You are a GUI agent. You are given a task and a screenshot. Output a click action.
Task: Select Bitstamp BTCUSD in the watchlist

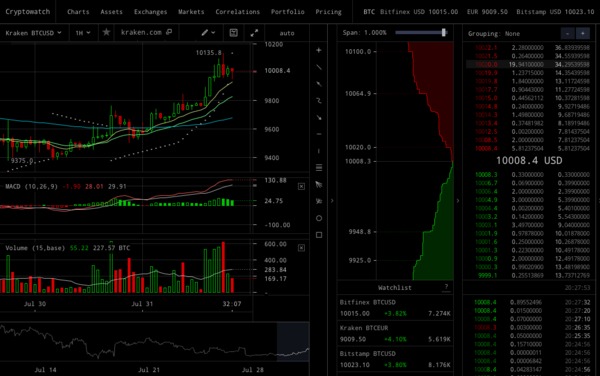395,359
